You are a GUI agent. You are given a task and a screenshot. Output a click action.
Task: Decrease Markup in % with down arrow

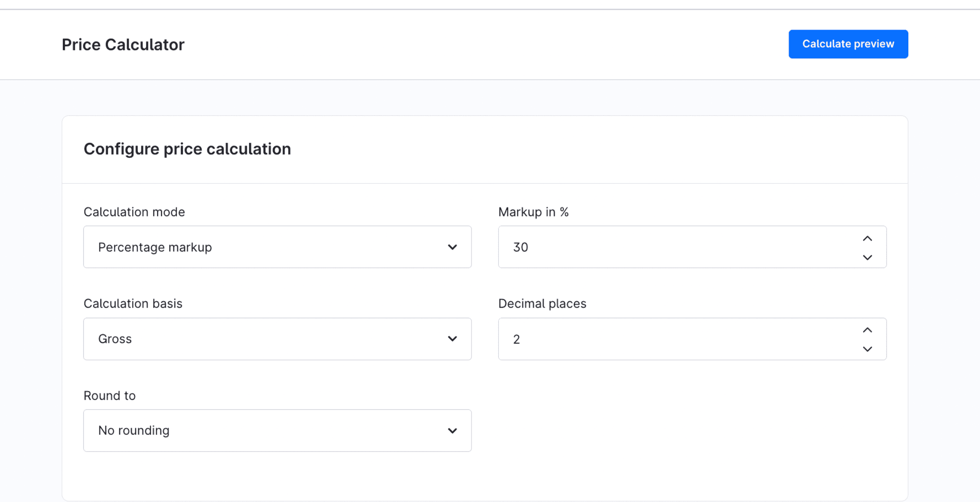coord(867,257)
